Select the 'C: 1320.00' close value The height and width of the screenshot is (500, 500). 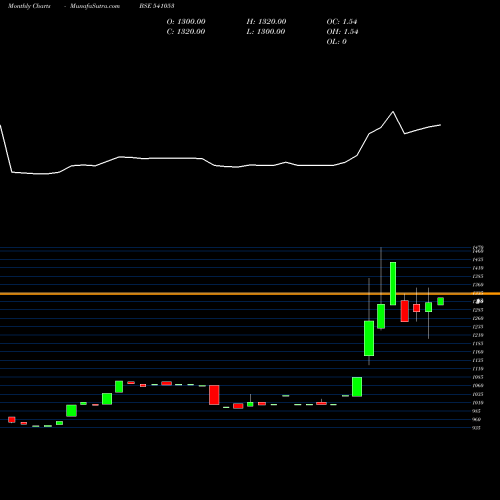pyautogui.click(x=186, y=32)
